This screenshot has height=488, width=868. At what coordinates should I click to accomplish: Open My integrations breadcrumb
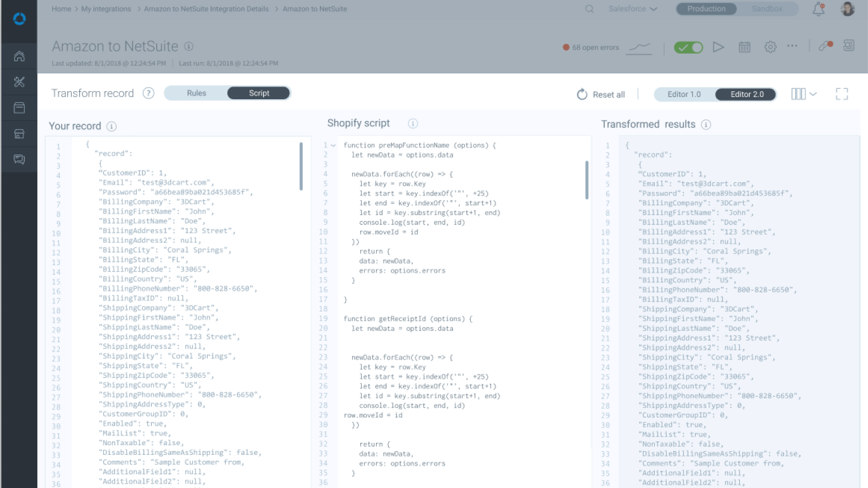(106, 9)
